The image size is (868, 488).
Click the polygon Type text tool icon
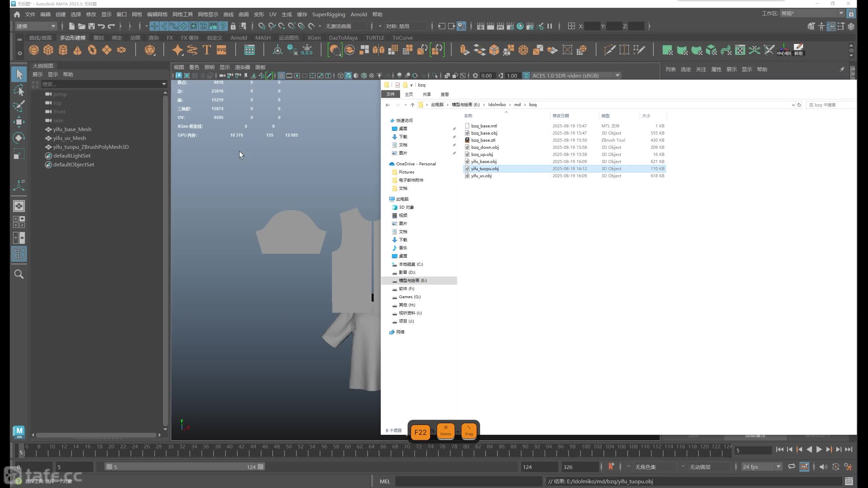click(x=206, y=50)
